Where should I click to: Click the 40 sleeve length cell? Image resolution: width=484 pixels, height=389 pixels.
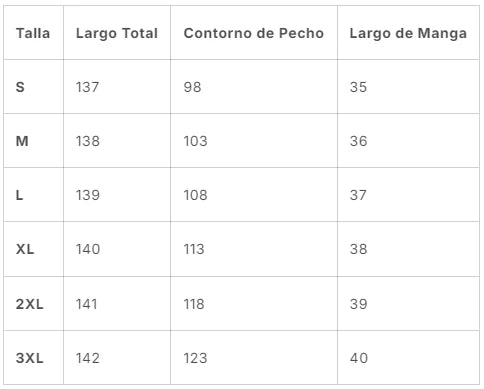coord(359,358)
